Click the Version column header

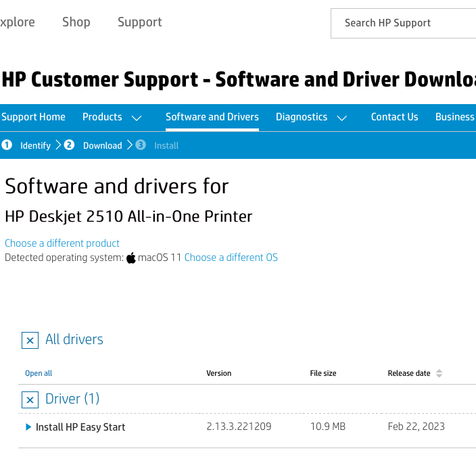[x=219, y=373]
